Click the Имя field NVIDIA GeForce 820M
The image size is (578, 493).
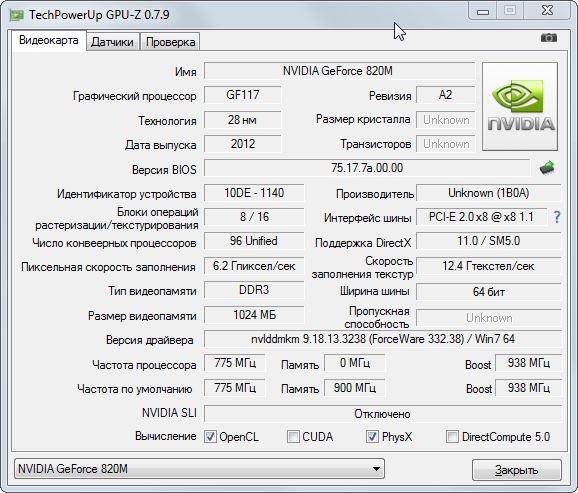coord(339,70)
